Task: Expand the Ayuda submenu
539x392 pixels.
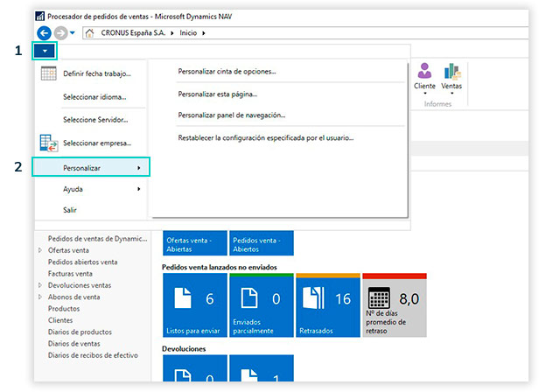Action: (91, 188)
